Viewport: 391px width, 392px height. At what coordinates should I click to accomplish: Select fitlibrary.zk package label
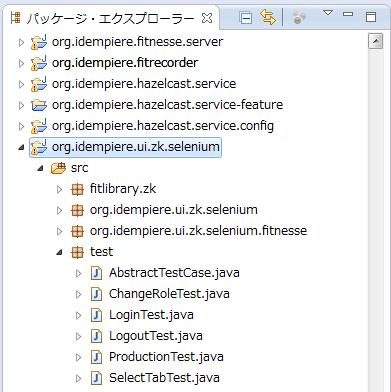coord(123,189)
